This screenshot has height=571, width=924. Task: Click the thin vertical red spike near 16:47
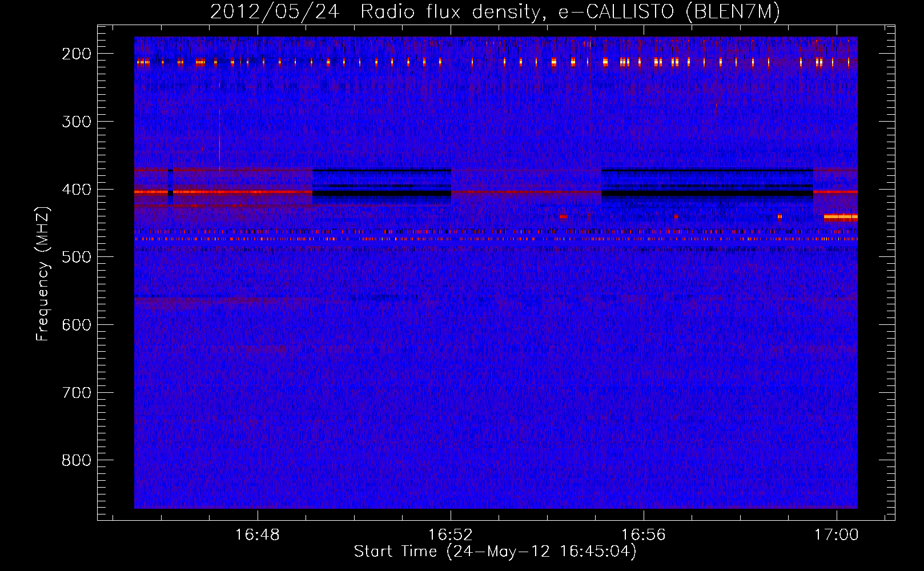coord(219,128)
